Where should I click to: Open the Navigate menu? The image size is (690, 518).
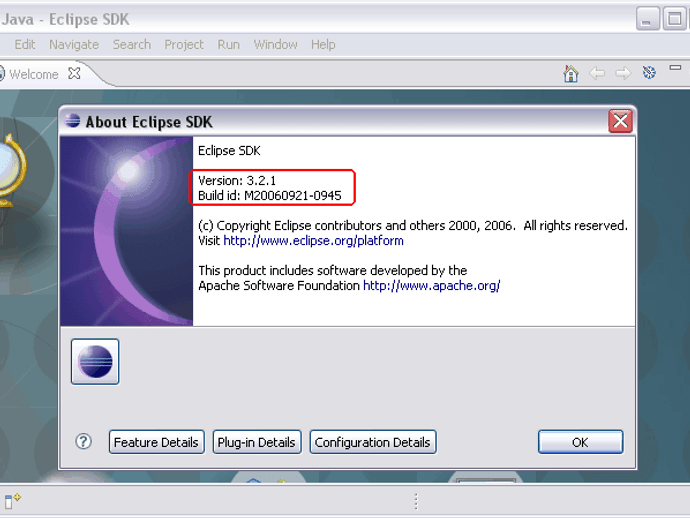pos(74,44)
